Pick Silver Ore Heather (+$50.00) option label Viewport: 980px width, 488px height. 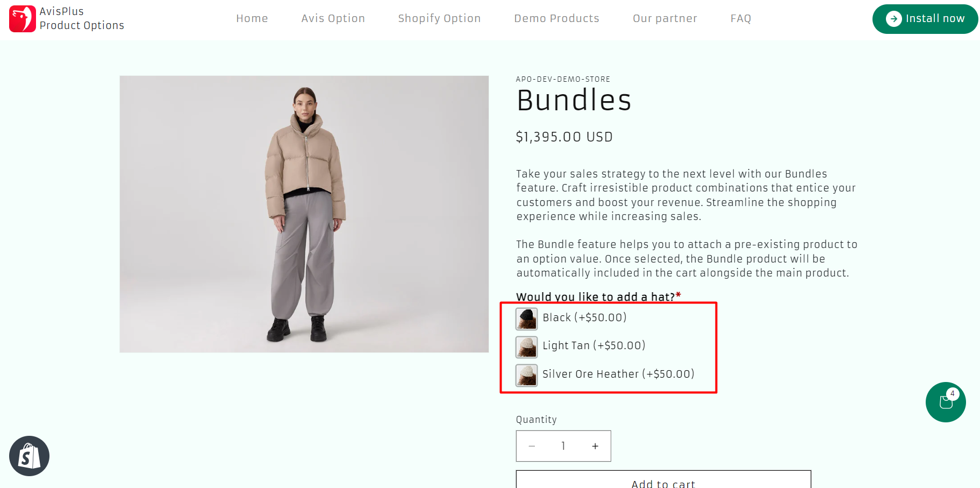tap(618, 374)
